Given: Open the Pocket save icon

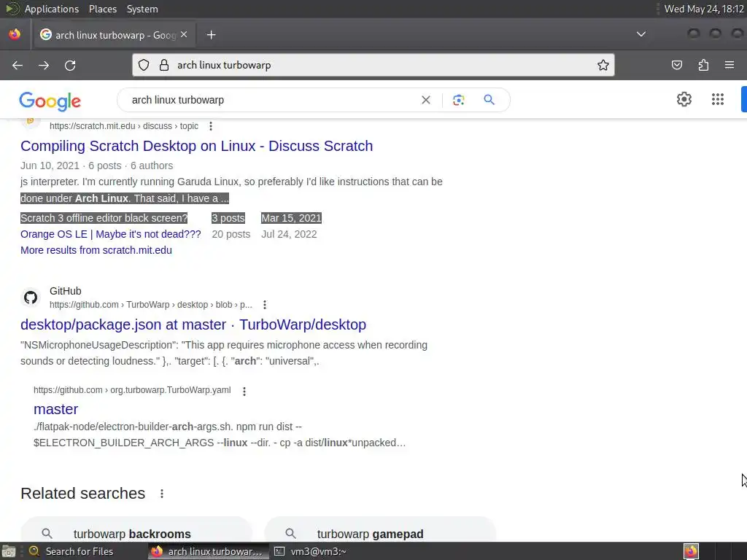Looking at the screenshot, I should [x=677, y=65].
